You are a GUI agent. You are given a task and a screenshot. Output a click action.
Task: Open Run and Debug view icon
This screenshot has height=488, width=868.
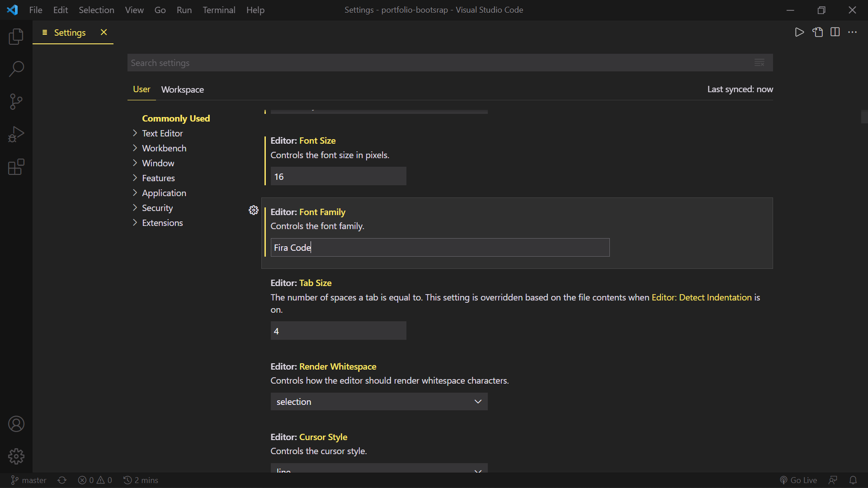pos(16,134)
